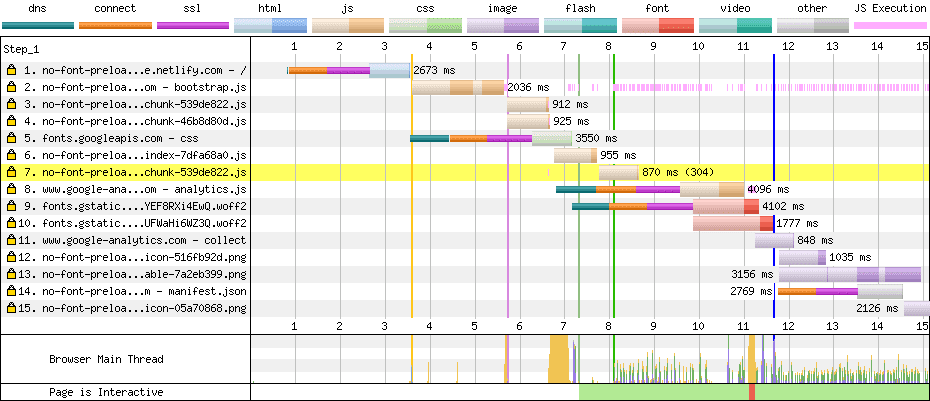Image resolution: width=930 pixels, height=401 pixels.
Task: Open request 9 YEF8RXi4EwQ.woff2 link
Action: tap(133, 206)
